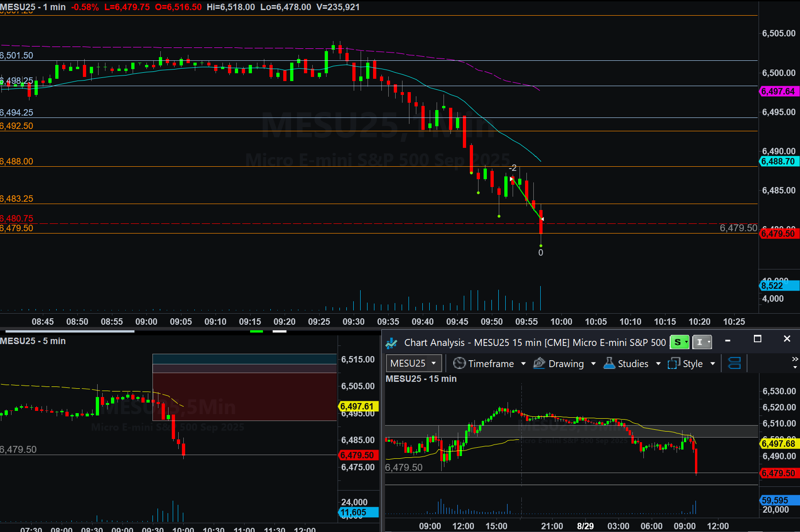Click the Chart Analysis app icon
The image size is (800, 532).
click(391, 343)
